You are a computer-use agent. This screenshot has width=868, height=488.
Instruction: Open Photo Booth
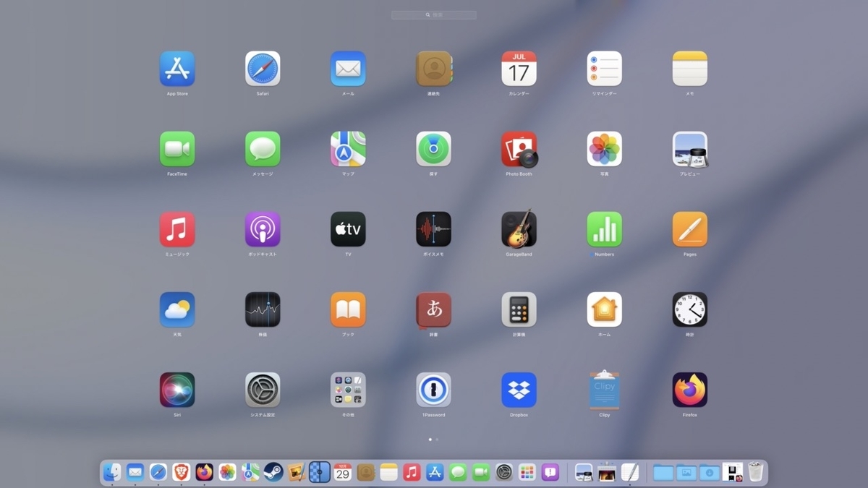[x=519, y=149]
